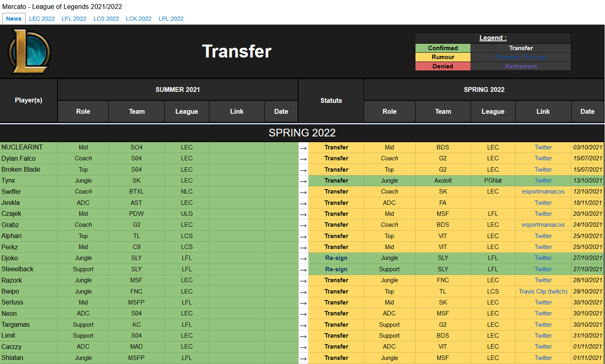Open Djoko's Twitter link

[543, 258]
